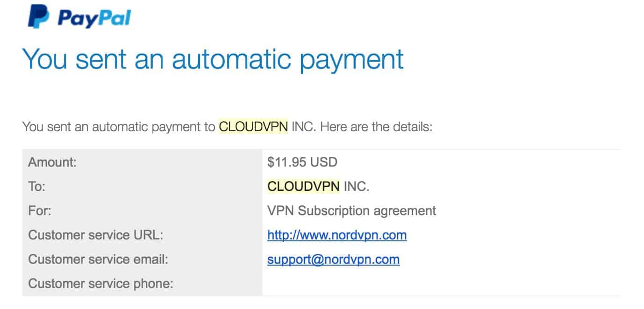Click the $11.95 USD amount value
The height and width of the screenshot is (309, 644).
pyautogui.click(x=302, y=162)
